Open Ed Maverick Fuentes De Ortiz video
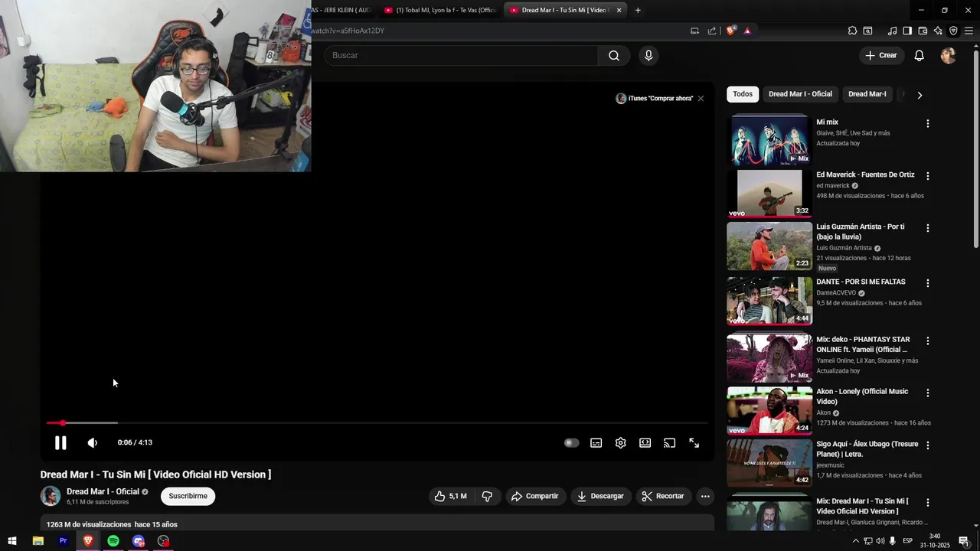The image size is (980, 551). click(x=769, y=194)
